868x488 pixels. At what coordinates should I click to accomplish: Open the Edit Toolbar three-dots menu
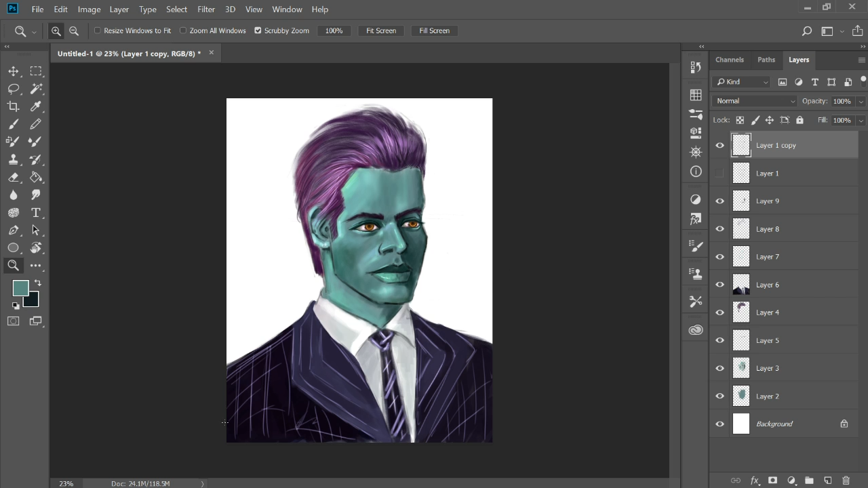(x=36, y=266)
